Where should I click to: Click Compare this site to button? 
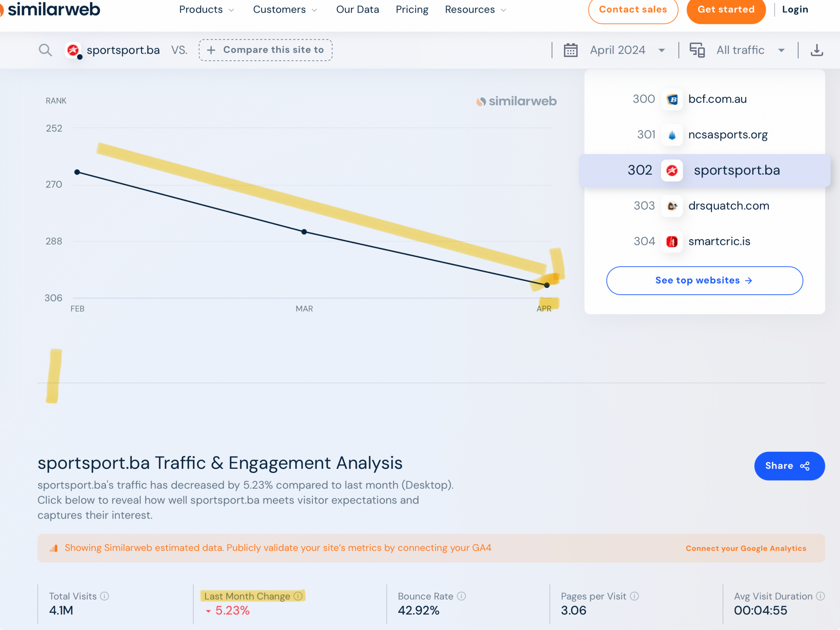tap(265, 50)
